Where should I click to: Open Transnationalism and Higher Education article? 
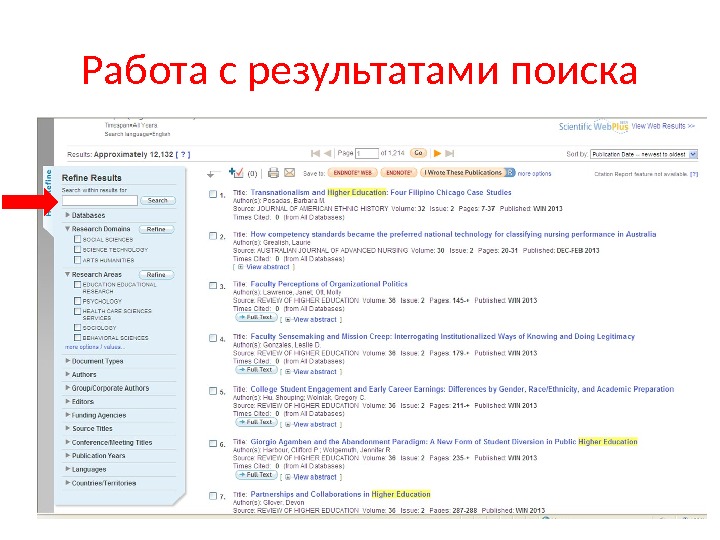[381, 192]
